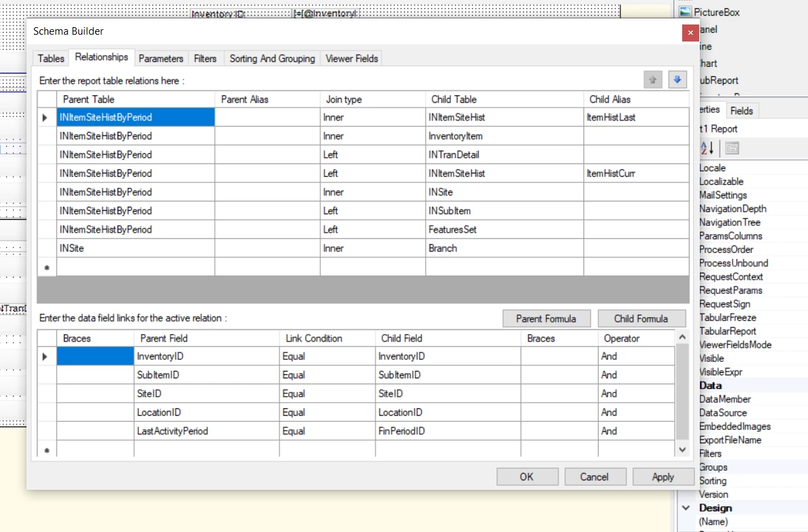The width and height of the screenshot is (808, 532).
Task: Click Cancel in Schema Builder
Action: (594, 477)
